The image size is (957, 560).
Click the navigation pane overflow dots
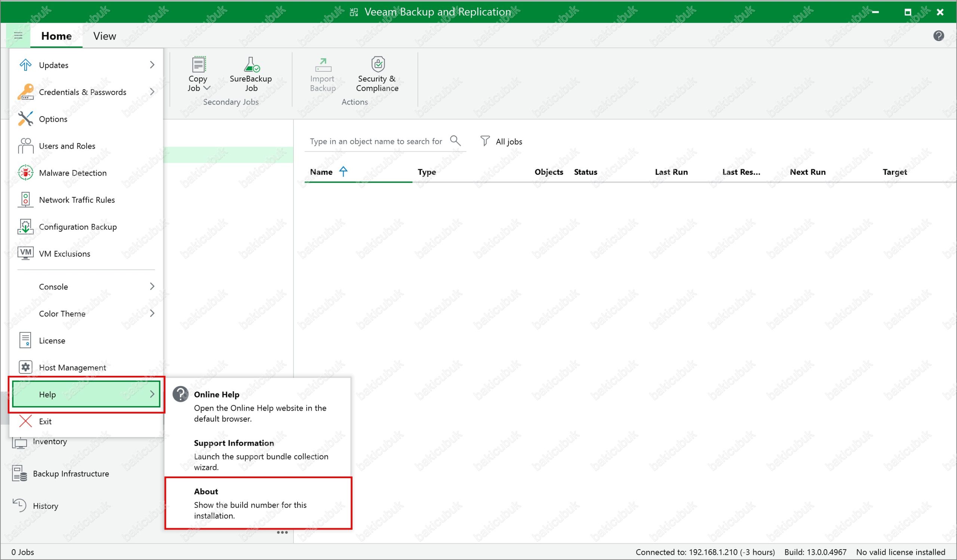pyautogui.click(x=282, y=533)
